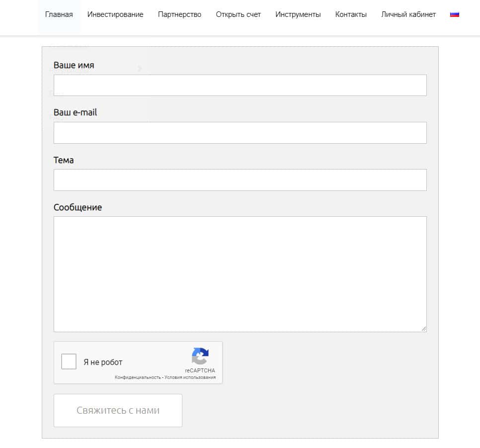Select the Открыть счет menu item
Screen dimensions: 480x448
point(238,14)
